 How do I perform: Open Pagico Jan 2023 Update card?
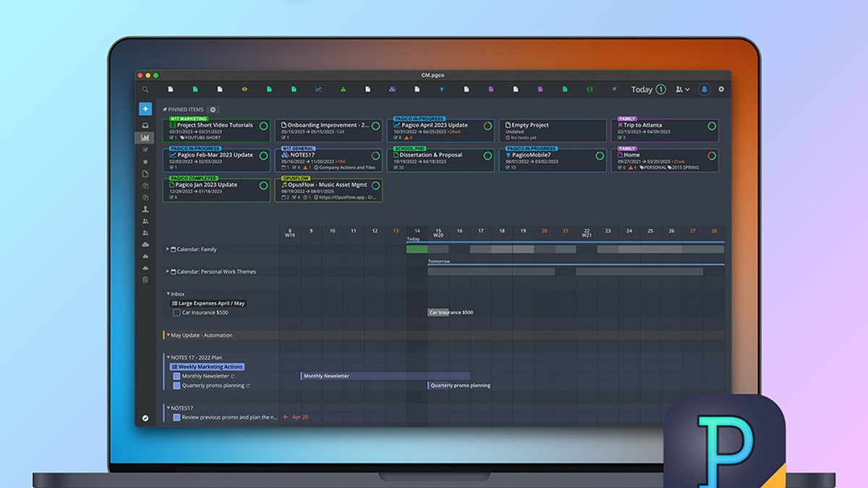[216, 189]
